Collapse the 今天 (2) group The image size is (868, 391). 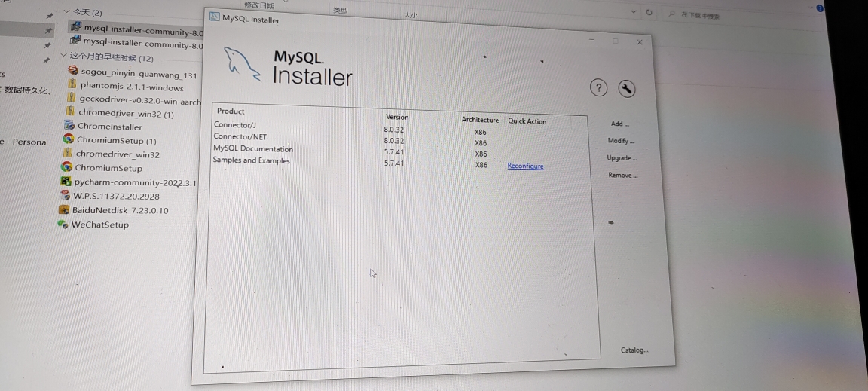tap(66, 11)
